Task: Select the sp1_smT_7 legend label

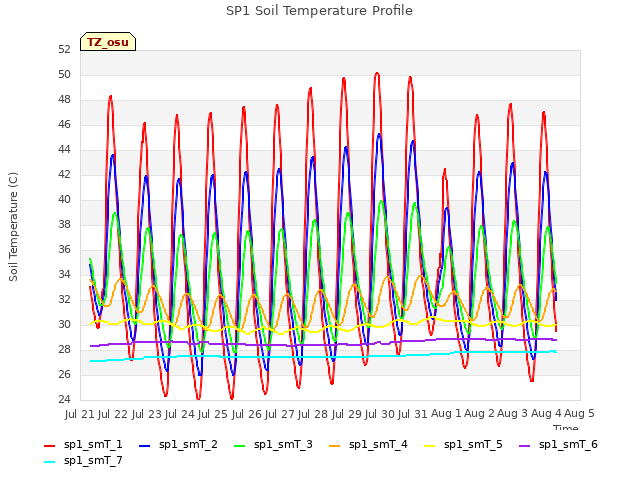Action: 93,460
